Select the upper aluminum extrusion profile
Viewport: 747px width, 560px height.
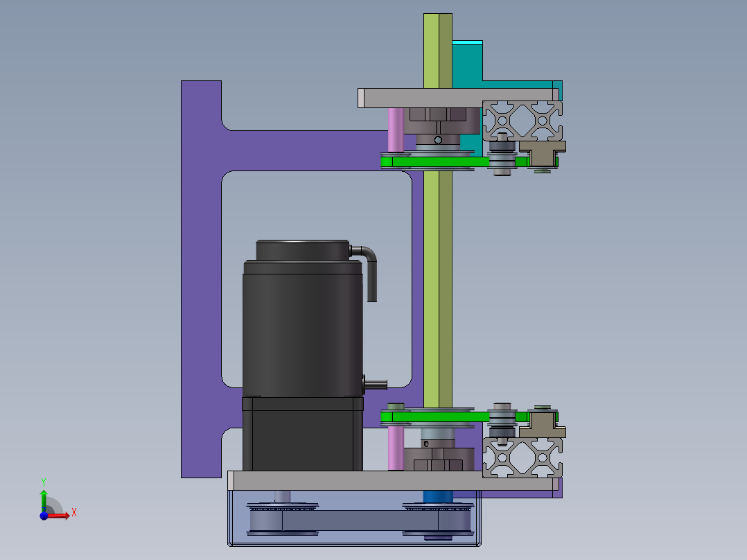click(522, 121)
